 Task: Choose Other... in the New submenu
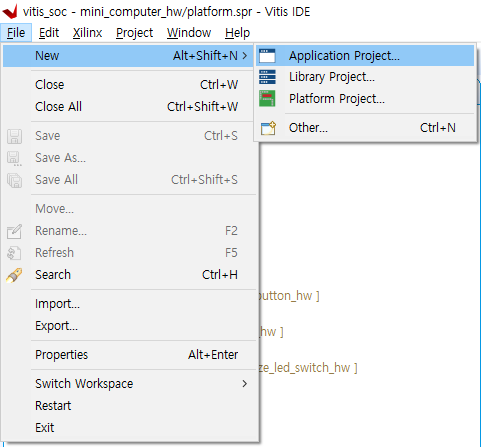(x=365, y=128)
